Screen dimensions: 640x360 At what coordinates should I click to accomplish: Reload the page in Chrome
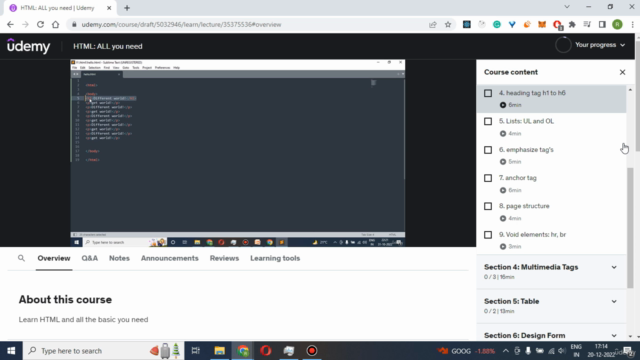click(x=40, y=24)
